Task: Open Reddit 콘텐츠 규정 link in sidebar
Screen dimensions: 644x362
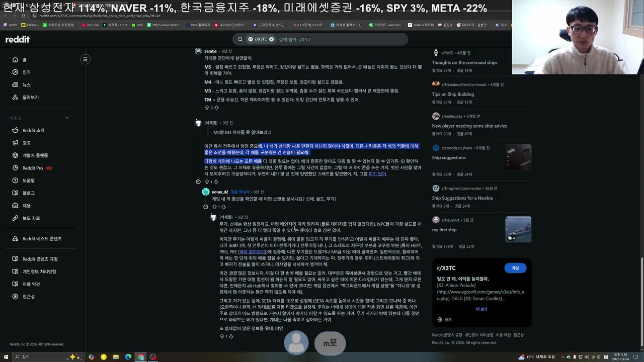Action: (40, 259)
